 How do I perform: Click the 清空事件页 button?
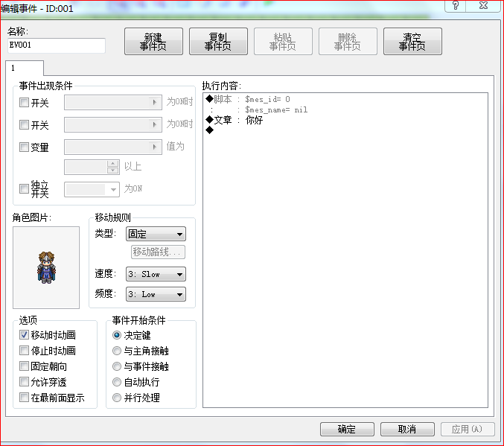pos(412,41)
